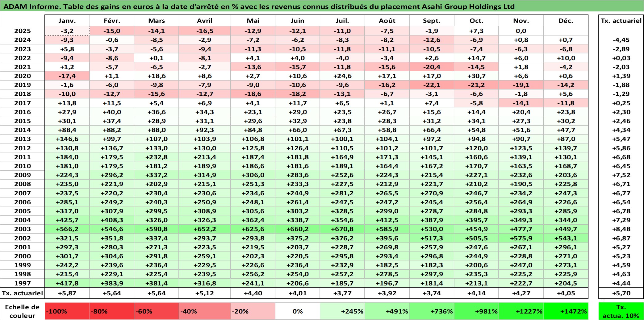Screen dimensions: 644x320
Task: Click the 'Tx. actua. 10%' green cell
Action: [621, 311]
